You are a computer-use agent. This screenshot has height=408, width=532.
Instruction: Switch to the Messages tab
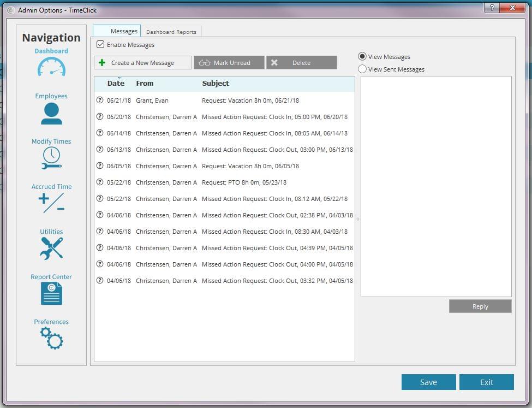tap(117, 31)
